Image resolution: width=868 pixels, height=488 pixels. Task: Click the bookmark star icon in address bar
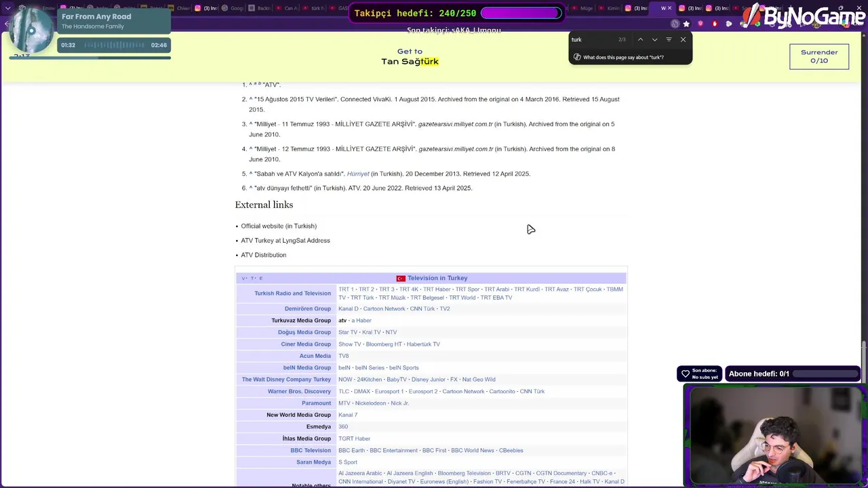coord(686,24)
